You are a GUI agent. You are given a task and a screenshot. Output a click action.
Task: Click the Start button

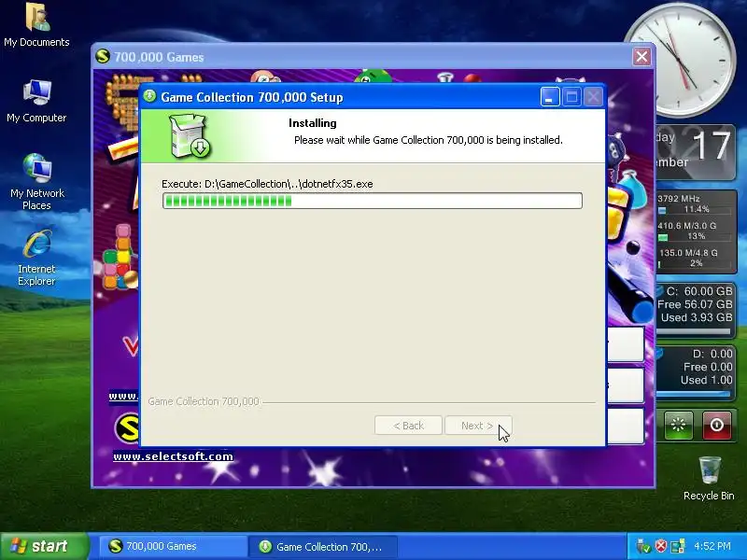tap(44, 546)
